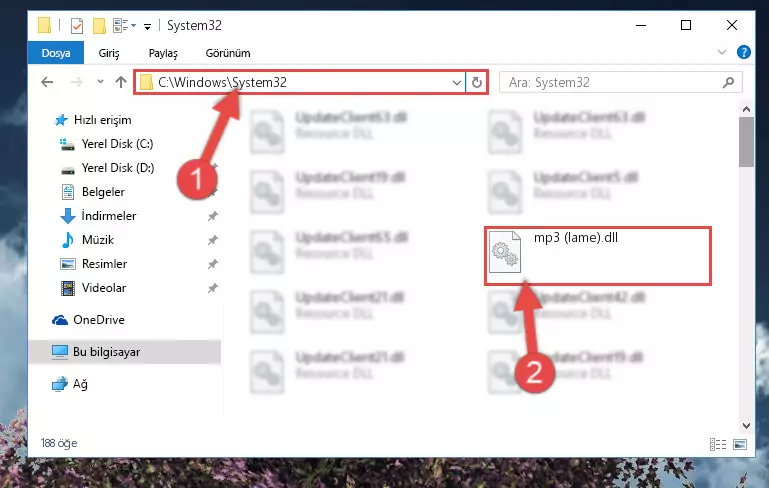769x488 pixels.
Task: Maximize the System32 window
Action: tap(686, 25)
